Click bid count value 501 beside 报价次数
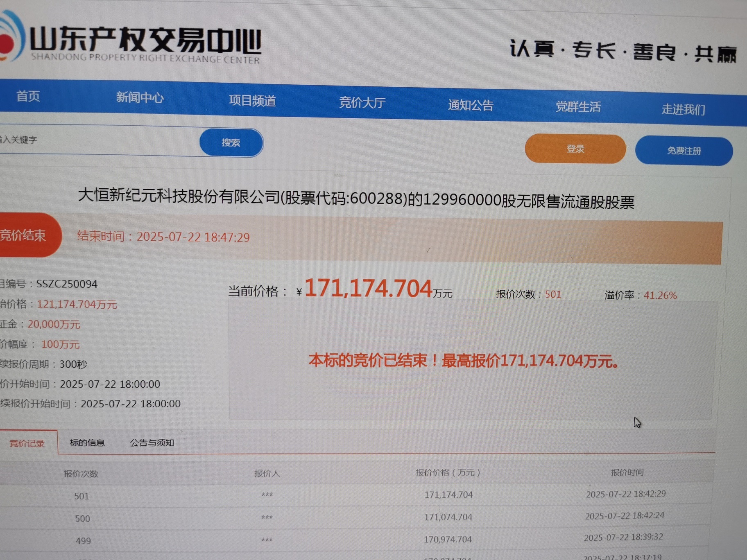The image size is (747, 560). pyautogui.click(x=553, y=294)
